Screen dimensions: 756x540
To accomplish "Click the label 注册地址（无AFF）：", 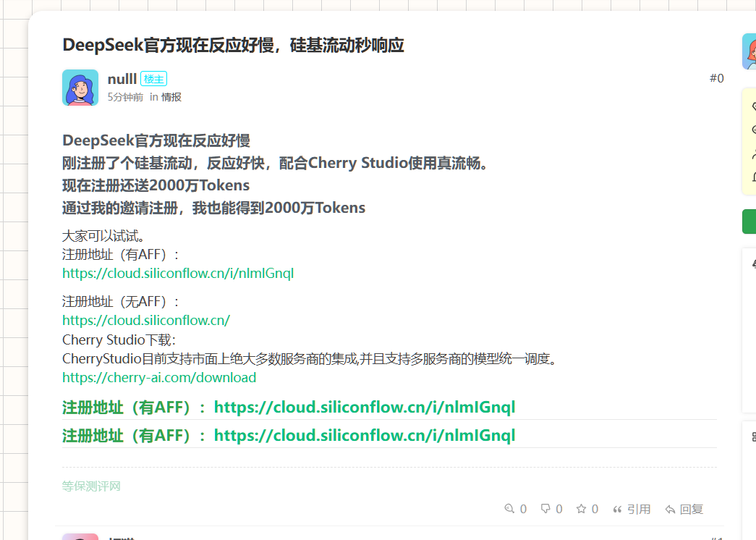I will pyautogui.click(x=122, y=302).
